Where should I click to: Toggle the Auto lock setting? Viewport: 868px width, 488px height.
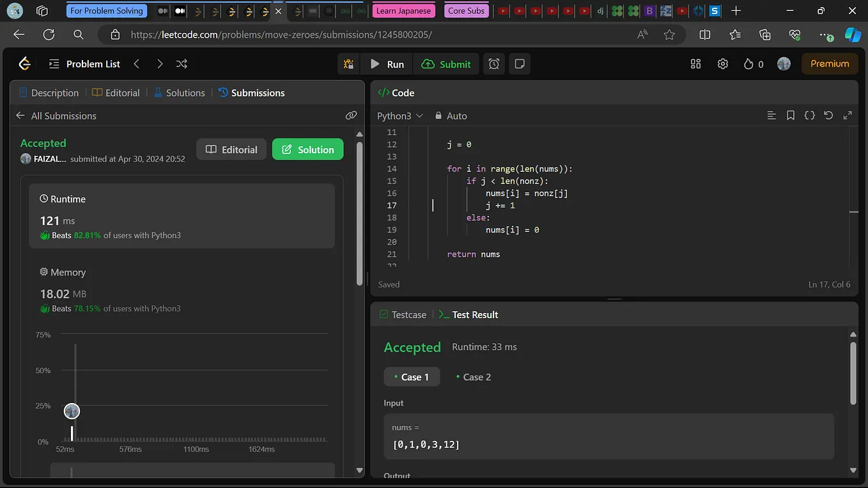pyautogui.click(x=451, y=116)
